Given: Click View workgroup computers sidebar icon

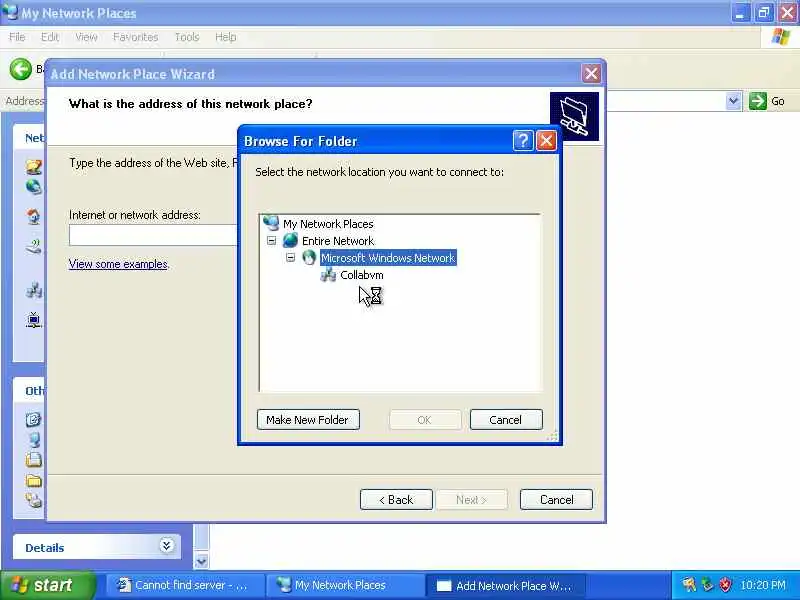Looking at the screenshot, I should pyautogui.click(x=34, y=290).
